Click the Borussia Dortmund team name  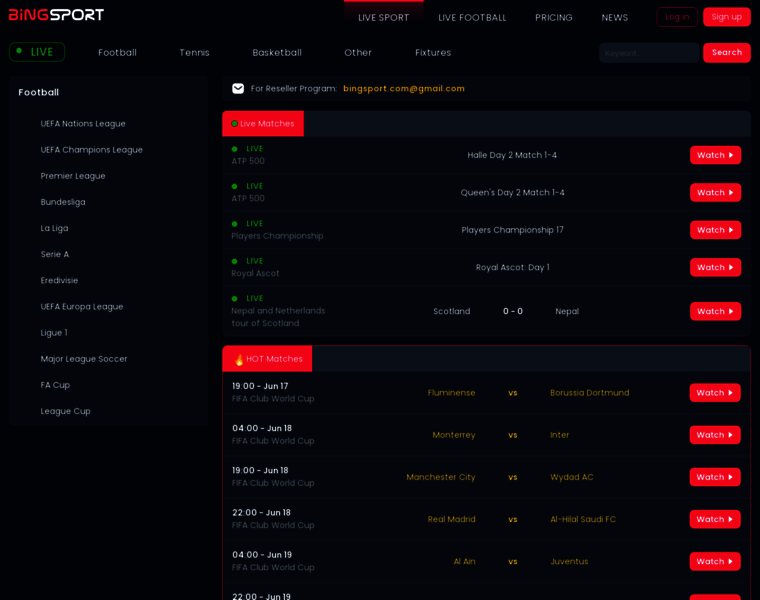tap(590, 393)
